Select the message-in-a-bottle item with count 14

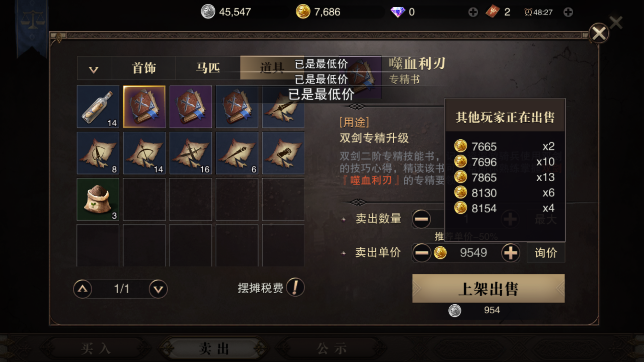coord(98,107)
